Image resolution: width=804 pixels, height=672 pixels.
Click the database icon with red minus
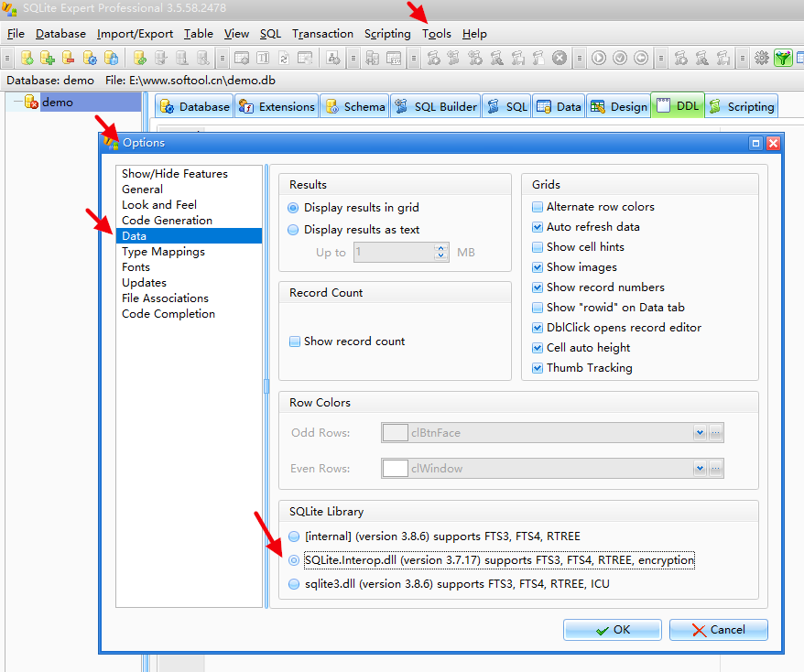[x=68, y=58]
